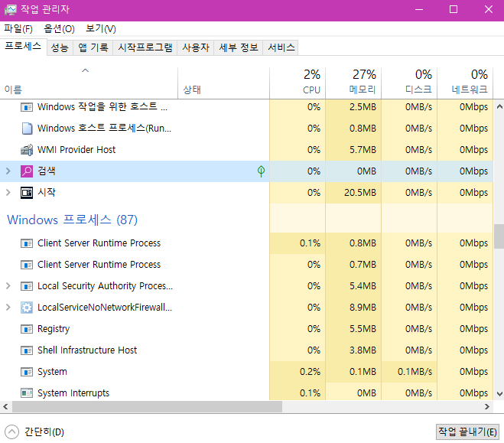Expand LocalServiceNoNetworkFirewall group
Image resolution: width=504 pixels, height=443 pixels.
[x=8, y=308]
